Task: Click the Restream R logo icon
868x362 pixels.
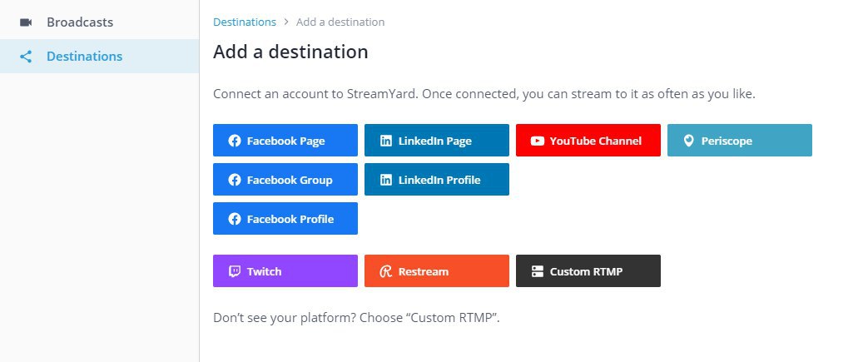Action: pos(386,271)
